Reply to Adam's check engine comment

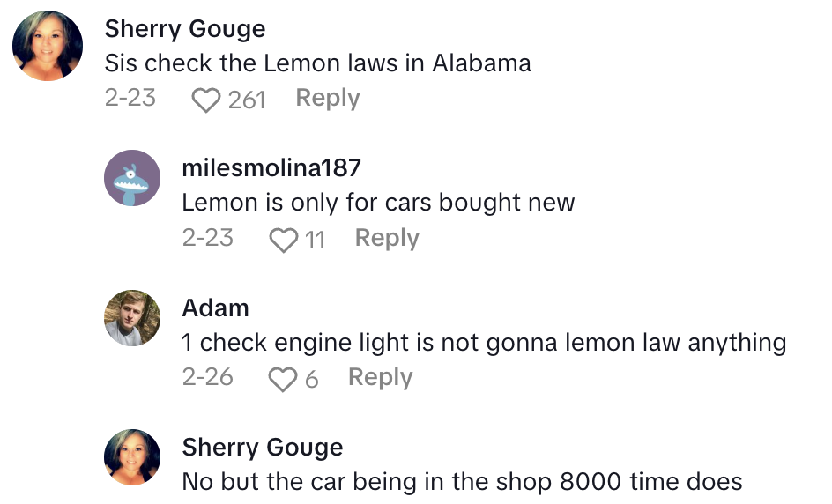380,377
